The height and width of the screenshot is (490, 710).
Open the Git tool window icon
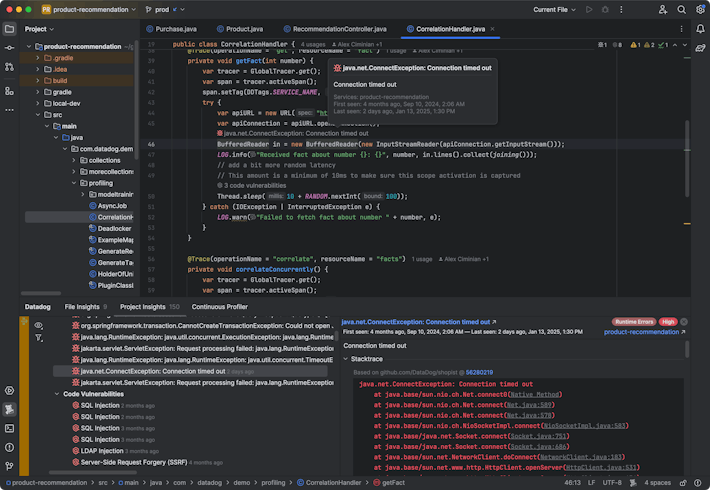(9, 466)
